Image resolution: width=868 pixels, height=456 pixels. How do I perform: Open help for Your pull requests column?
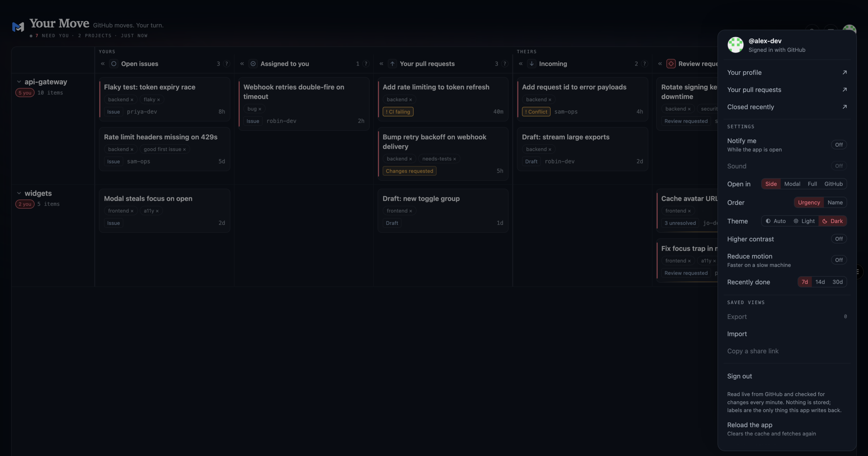pos(505,64)
